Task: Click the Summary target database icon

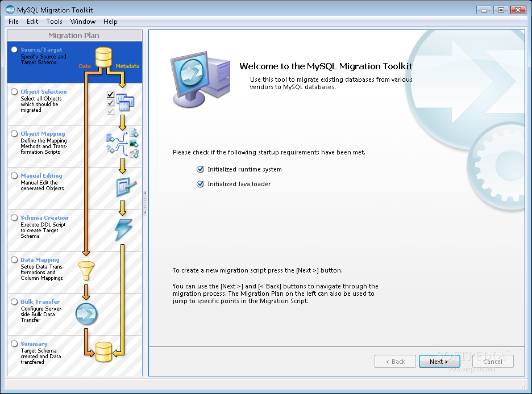Action: pos(103,352)
